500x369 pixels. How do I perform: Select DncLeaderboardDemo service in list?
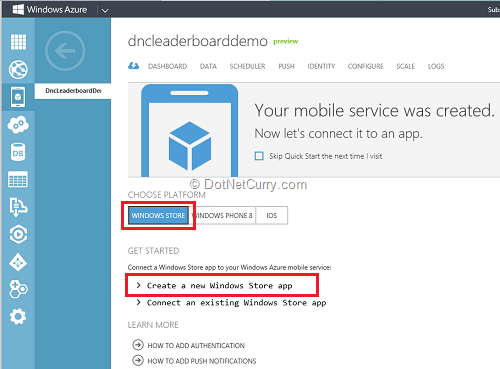point(73,91)
